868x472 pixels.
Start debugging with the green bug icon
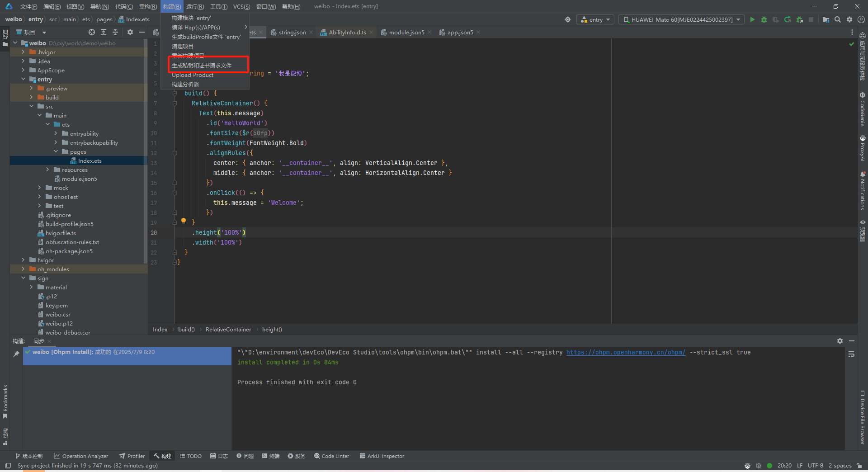pos(764,19)
